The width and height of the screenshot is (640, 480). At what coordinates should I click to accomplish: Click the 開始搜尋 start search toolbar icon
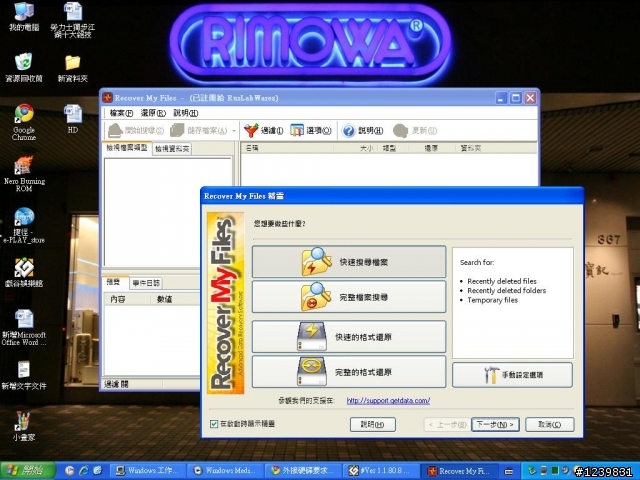click(x=116, y=131)
